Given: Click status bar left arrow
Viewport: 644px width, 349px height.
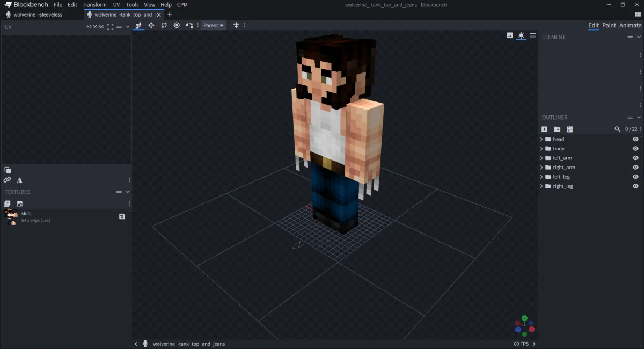Looking at the screenshot, I should point(136,344).
